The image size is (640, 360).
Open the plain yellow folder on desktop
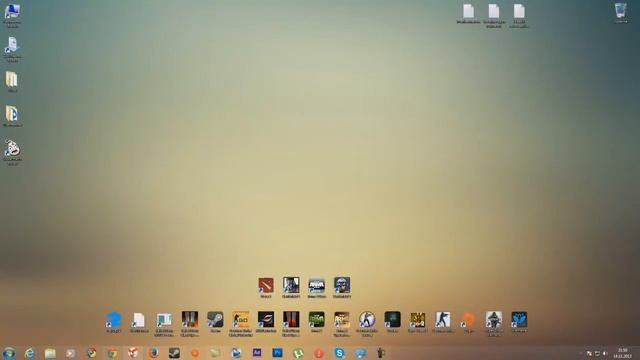12,80
